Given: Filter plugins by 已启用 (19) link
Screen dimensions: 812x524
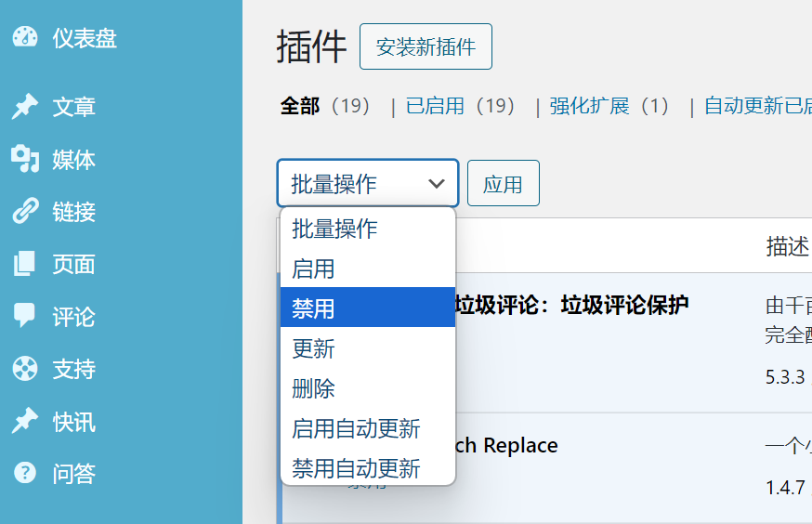Looking at the screenshot, I should (x=462, y=106).
